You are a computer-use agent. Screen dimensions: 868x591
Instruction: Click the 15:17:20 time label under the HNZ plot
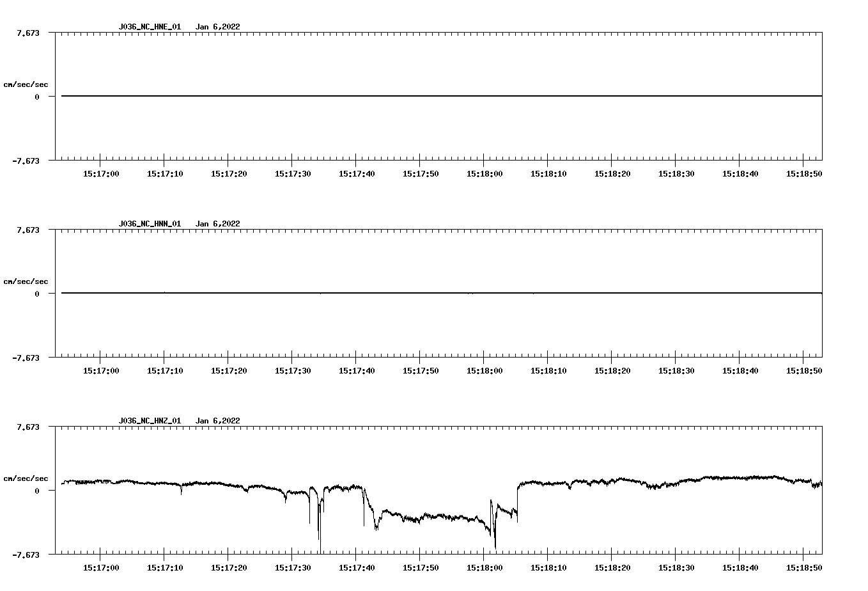click(x=229, y=567)
